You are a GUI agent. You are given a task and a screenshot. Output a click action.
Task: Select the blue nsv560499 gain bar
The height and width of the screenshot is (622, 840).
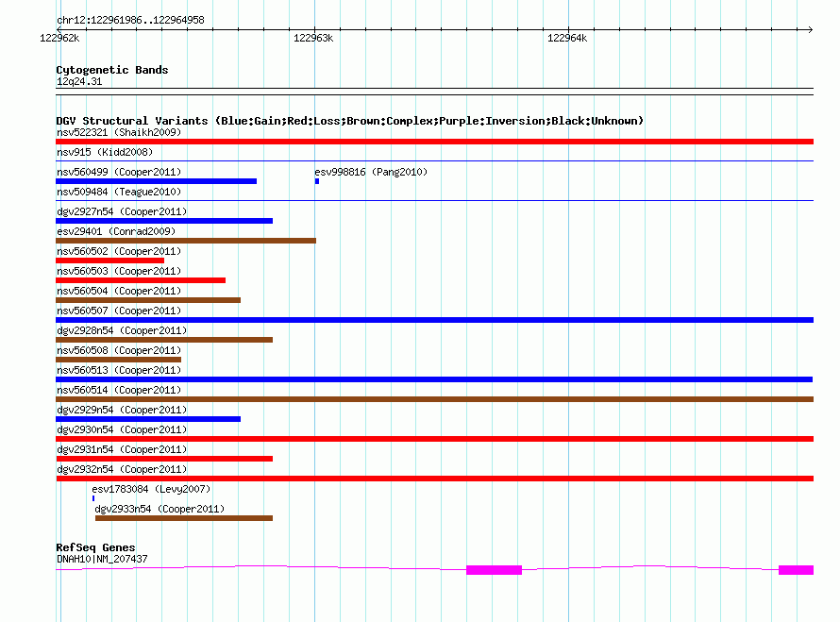[x=156, y=181]
